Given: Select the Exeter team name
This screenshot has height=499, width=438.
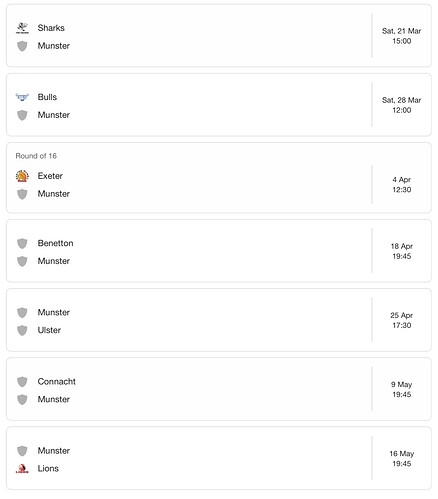Looking at the screenshot, I should [50, 176].
